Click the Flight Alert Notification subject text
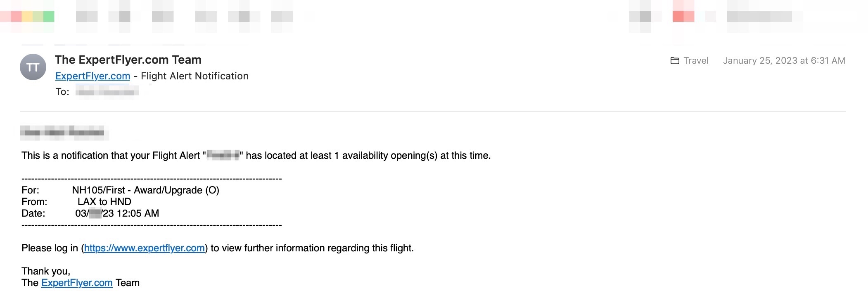Viewport: 868px width, 296px height. (x=194, y=76)
